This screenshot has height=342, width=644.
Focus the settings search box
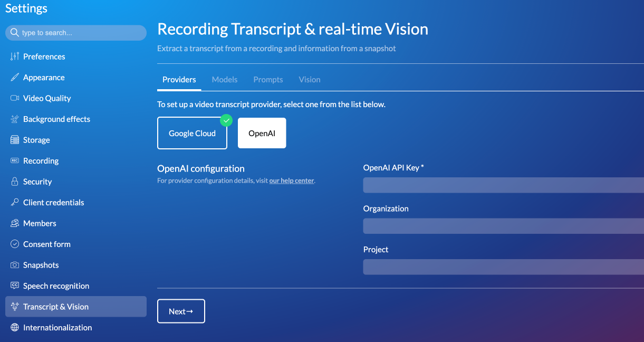click(79, 33)
